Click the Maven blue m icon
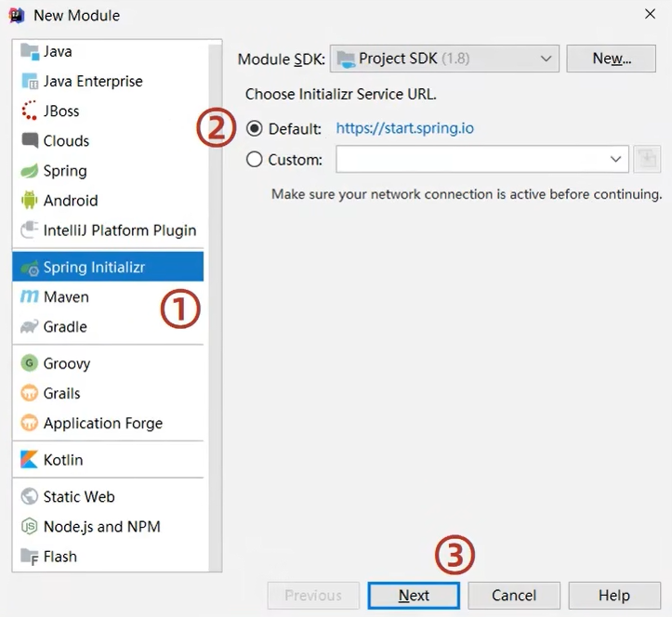This screenshot has width=672, height=617. tap(29, 296)
